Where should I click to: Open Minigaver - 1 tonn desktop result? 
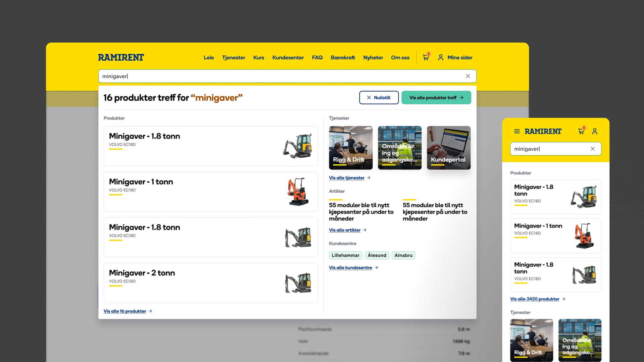pyautogui.click(x=211, y=192)
